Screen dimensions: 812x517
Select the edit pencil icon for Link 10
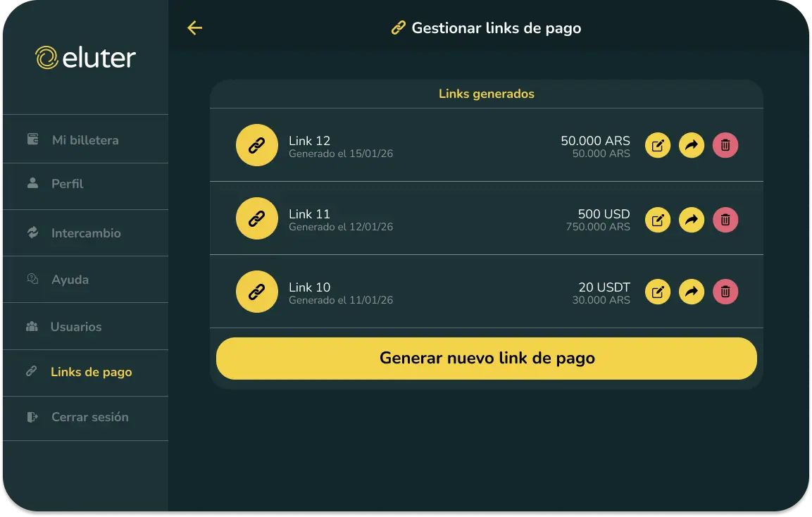tap(657, 292)
